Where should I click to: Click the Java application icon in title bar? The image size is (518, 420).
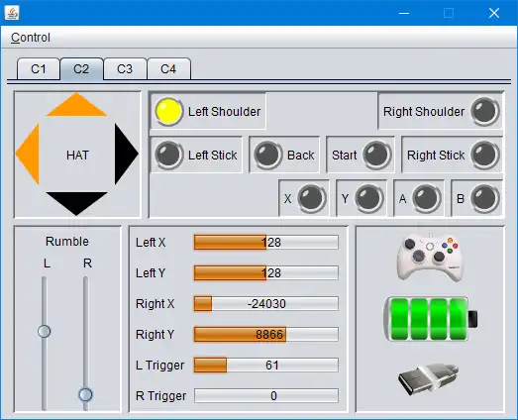pyautogui.click(x=12, y=13)
